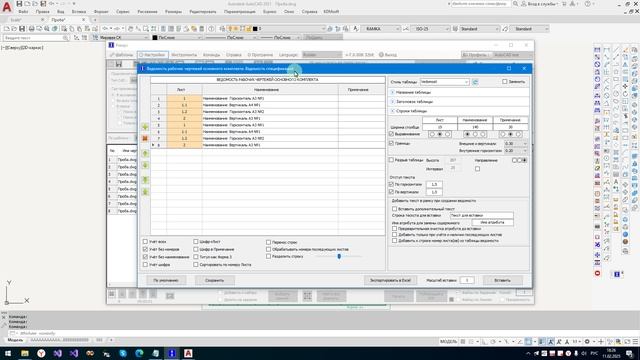Click the Undo arrow in AutoCAD standard toolbar
The height and width of the screenshot is (360, 640).
click(x=105, y=29)
